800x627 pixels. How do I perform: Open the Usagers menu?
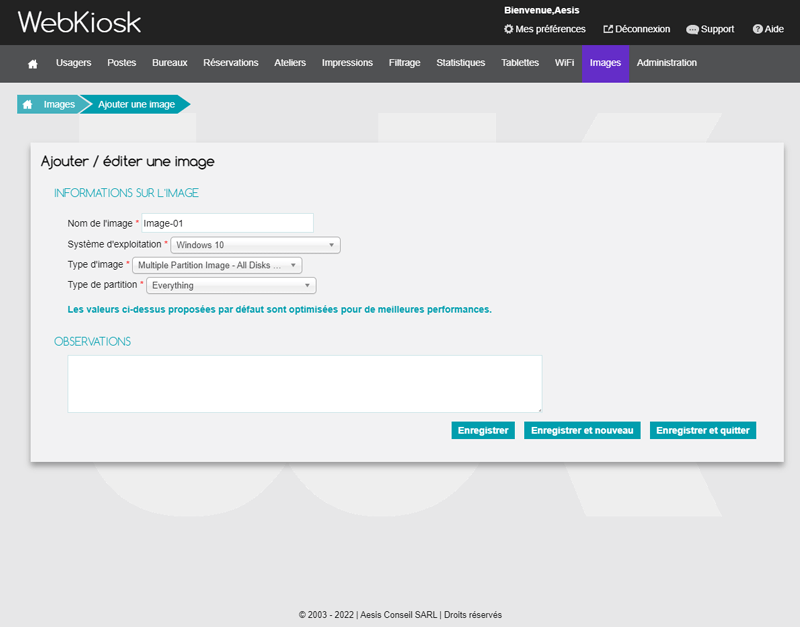pos(73,63)
